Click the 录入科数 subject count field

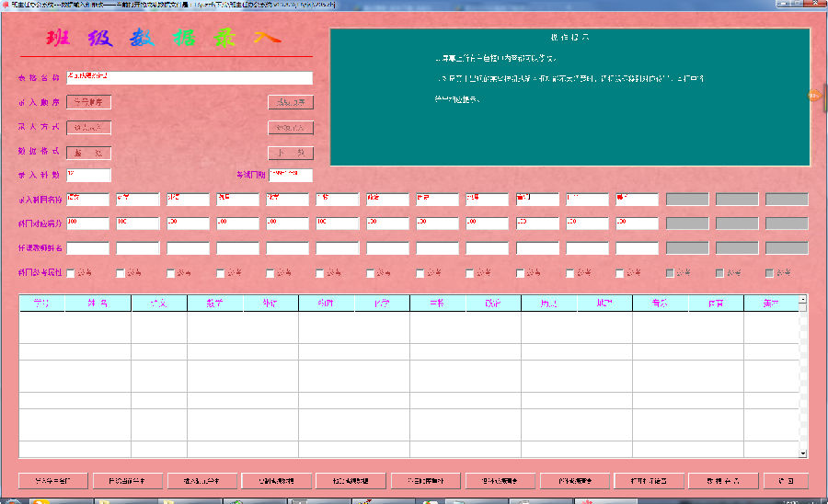click(88, 176)
